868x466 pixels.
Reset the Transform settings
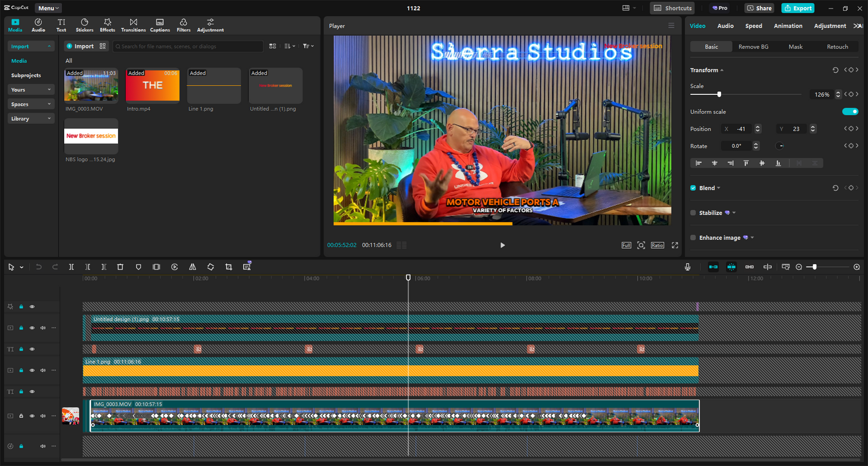(x=836, y=70)
